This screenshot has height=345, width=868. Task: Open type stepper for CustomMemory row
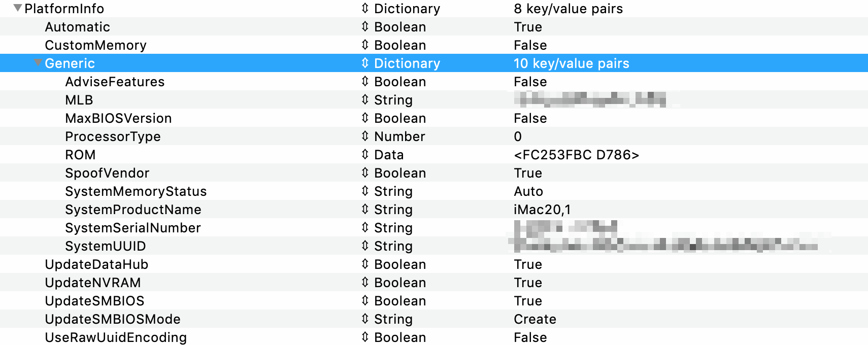point(365,45)
